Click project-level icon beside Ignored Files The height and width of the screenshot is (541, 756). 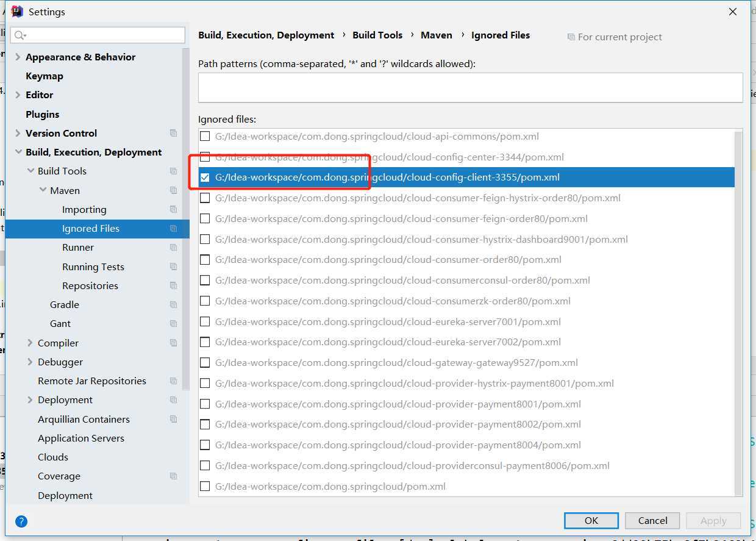pos(174,229)
